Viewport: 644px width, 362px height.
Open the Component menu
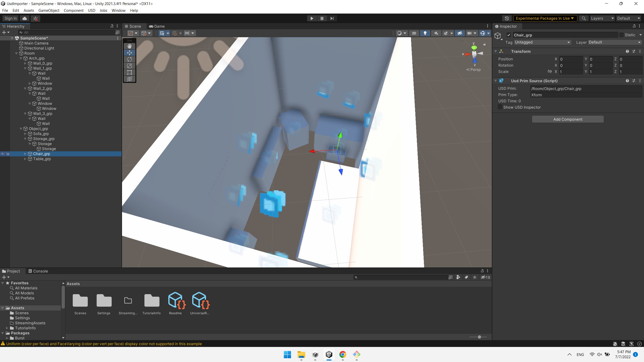[73, 10]
